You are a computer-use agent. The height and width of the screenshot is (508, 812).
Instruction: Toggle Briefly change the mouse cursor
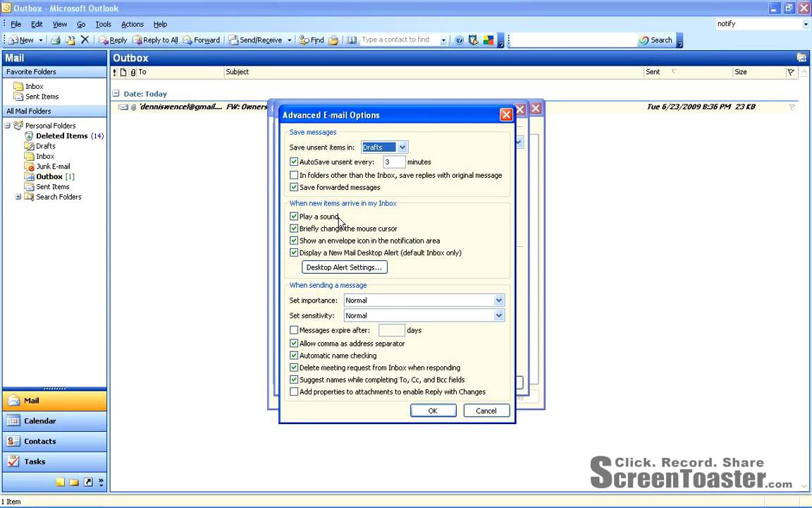click(x=294, y=228)
